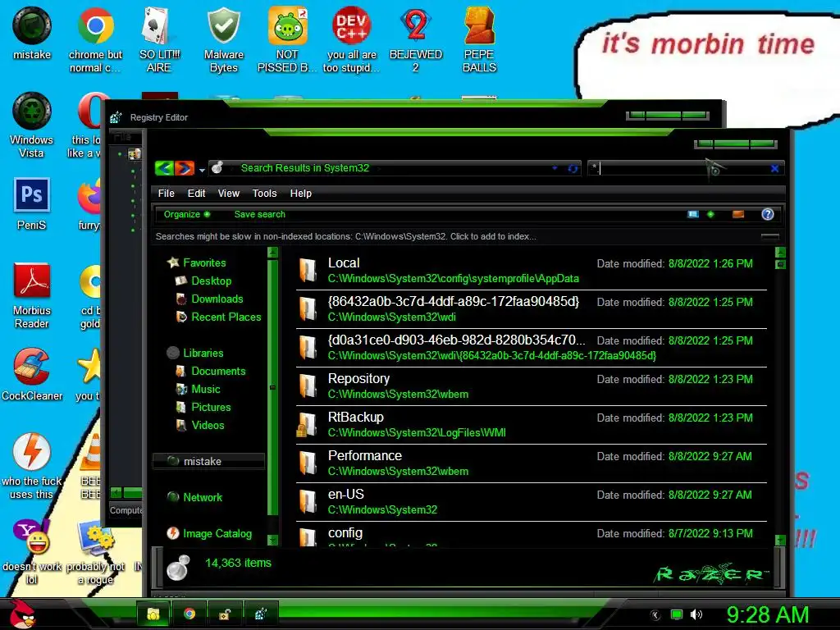Open the Edit menu

(x=196, y=194)
